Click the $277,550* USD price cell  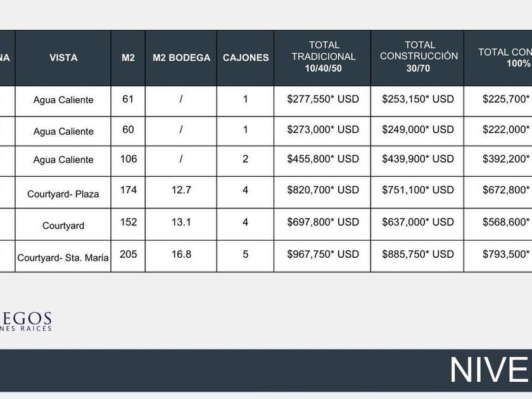323,99
